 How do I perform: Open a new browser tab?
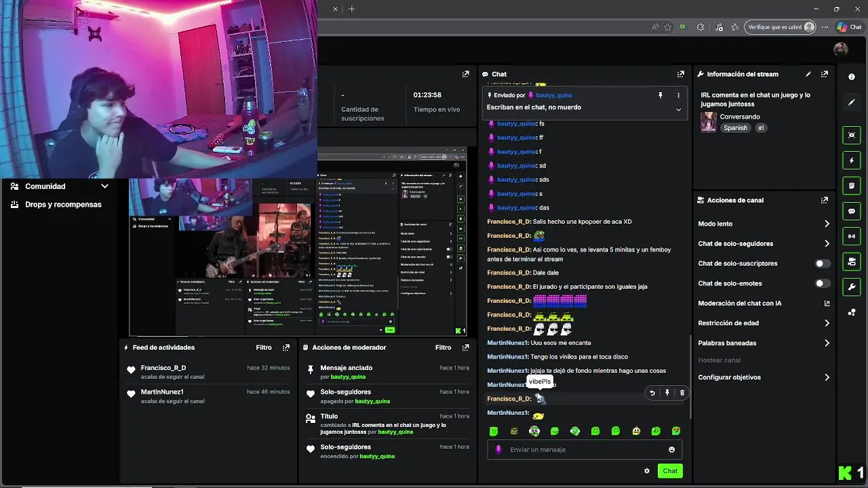(x=351, y=9)
